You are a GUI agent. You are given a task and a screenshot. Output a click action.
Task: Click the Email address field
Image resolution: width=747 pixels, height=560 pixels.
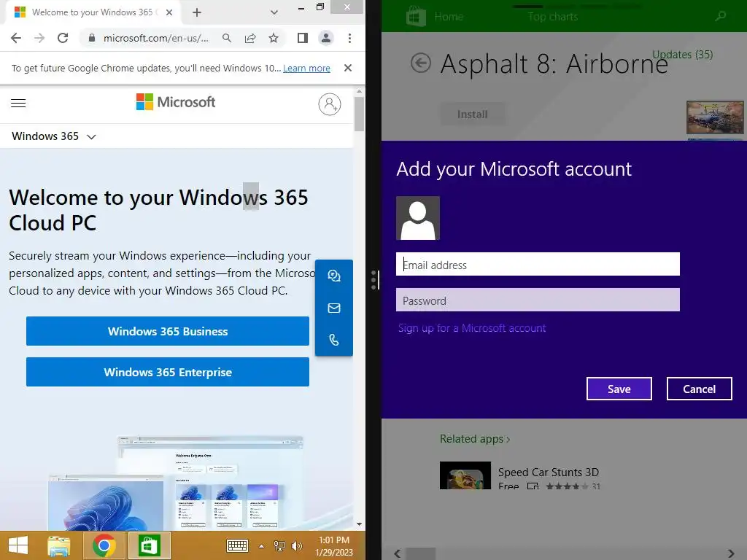(538, 264)
